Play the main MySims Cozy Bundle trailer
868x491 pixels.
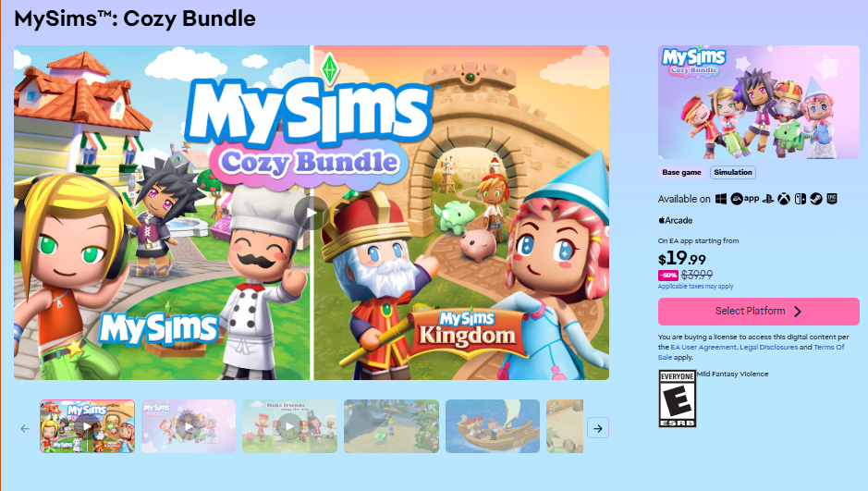(312, 213)
